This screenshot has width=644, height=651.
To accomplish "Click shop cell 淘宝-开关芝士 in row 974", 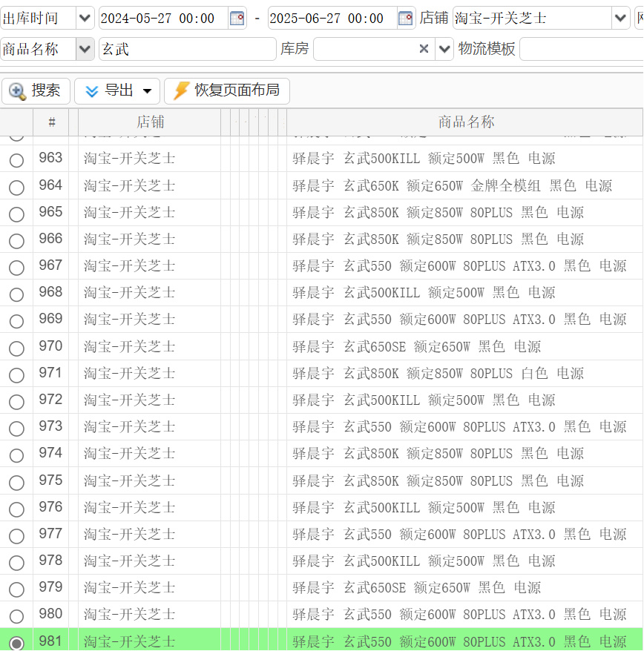I will coord(129,453).
